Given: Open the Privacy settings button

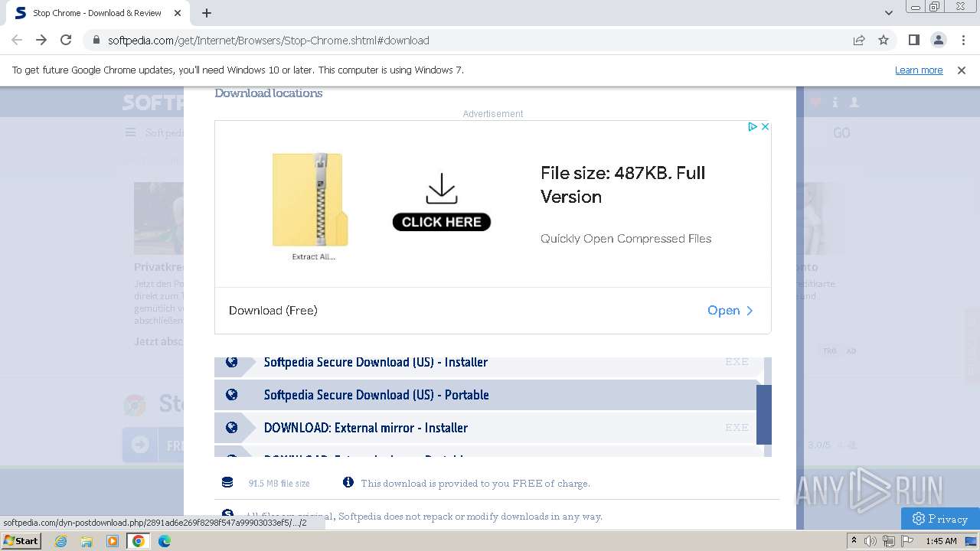Looking at the screenshot, I should tap(940, 519).
